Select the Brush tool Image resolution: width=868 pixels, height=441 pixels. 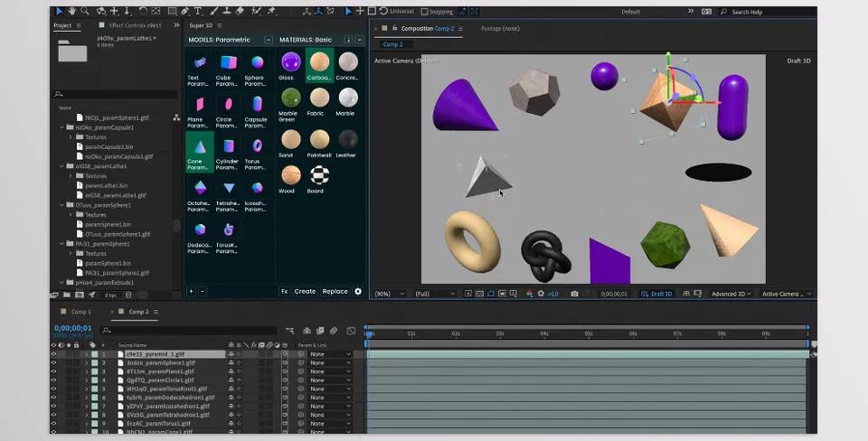(213, 11)
